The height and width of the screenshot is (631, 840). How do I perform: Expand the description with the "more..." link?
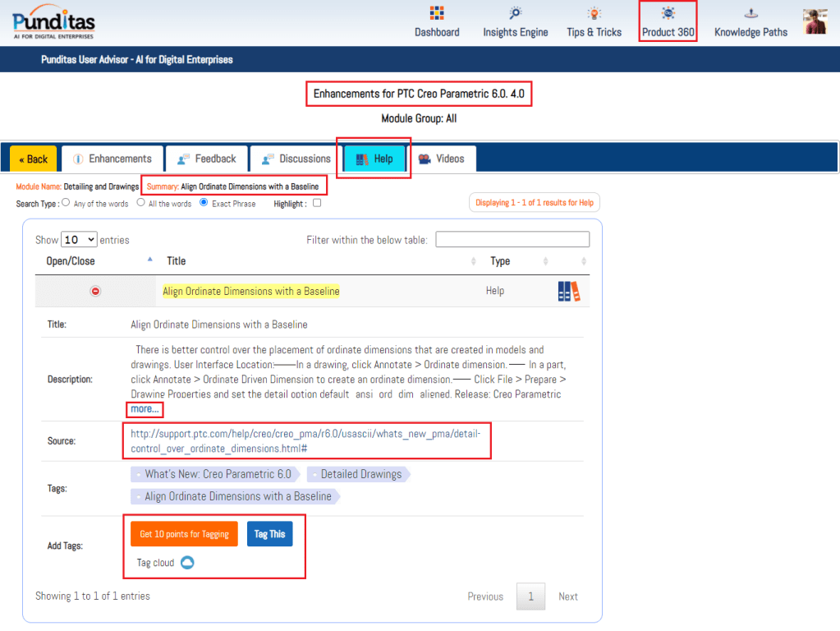[145, 408]
